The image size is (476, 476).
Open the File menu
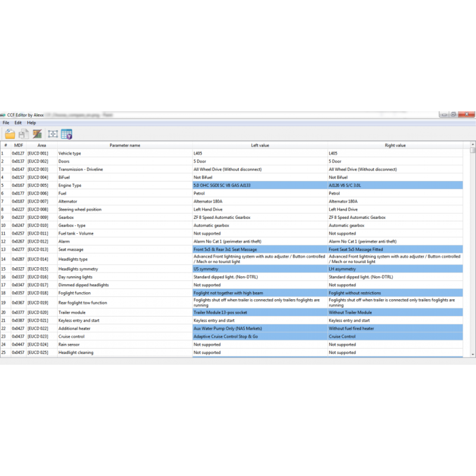(x=6, y=123)
